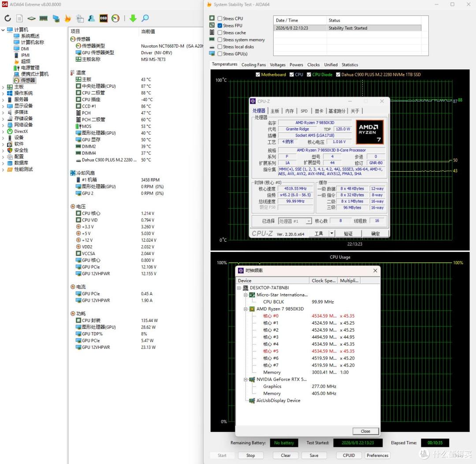
Task: Click Stop in System Stability Test
Action: point(250,456)
